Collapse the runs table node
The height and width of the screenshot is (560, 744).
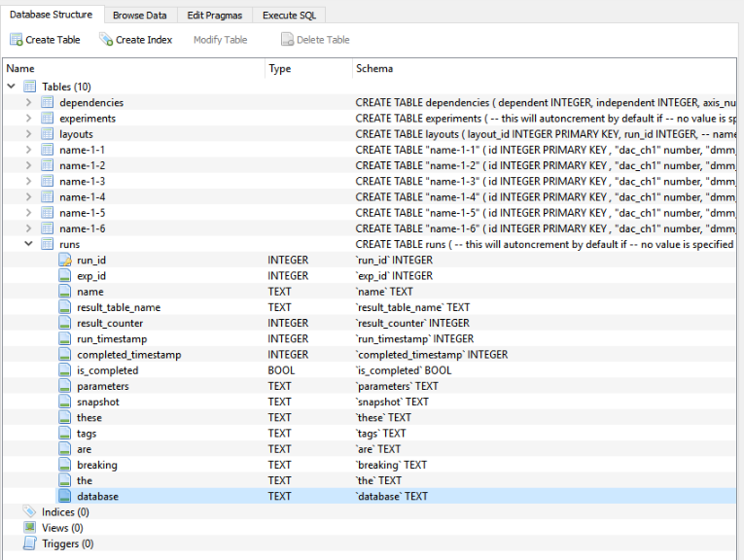[x=29, y=245]
